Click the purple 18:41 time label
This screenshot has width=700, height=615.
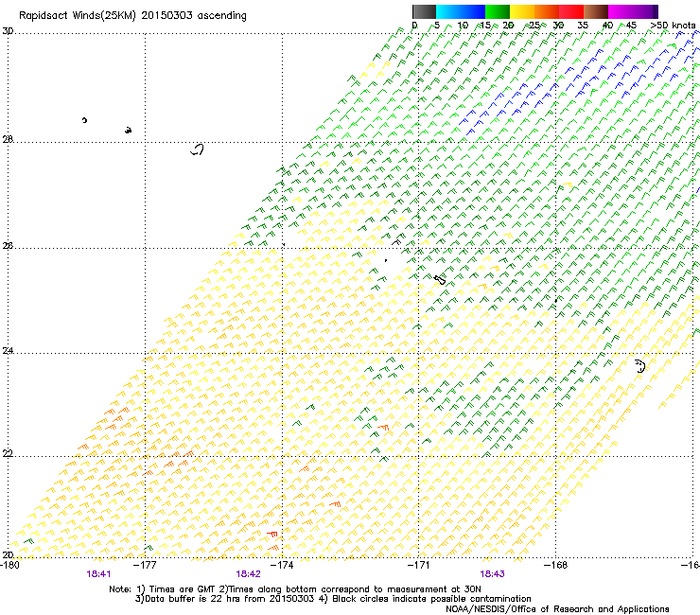pos(98,574)
